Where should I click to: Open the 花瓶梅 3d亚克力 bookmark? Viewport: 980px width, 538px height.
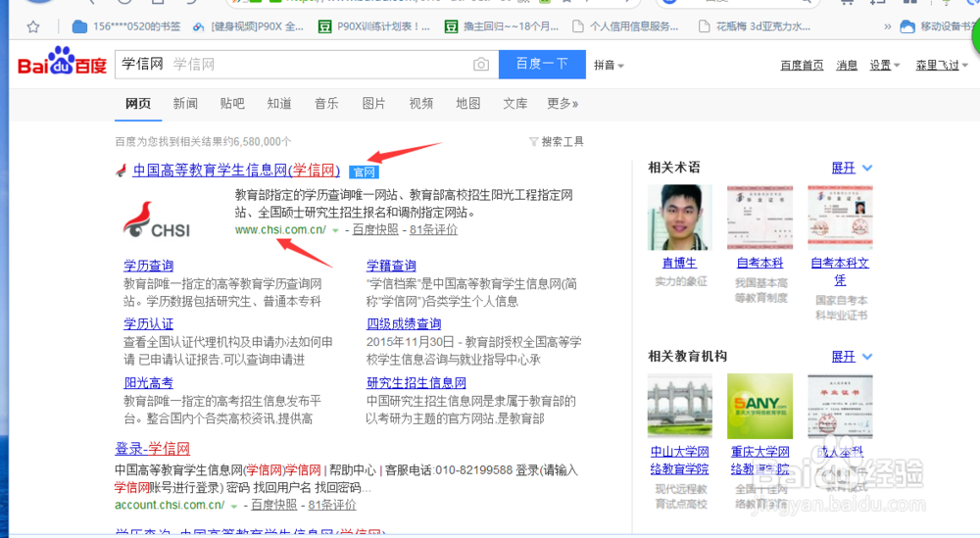(x=754, y=26)
